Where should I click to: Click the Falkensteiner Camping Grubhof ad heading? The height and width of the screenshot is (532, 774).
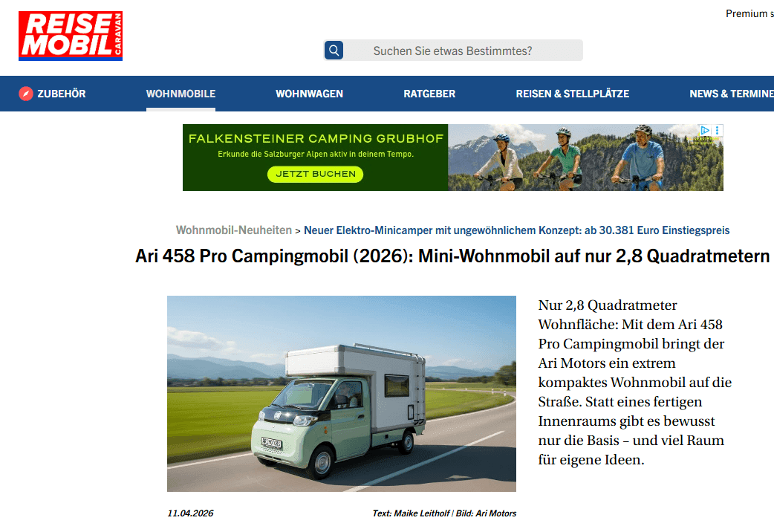point(316,138)
